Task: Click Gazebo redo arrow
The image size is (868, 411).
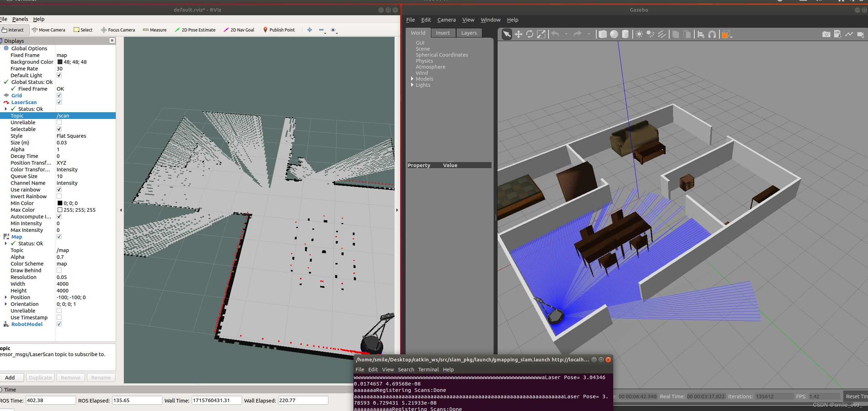Action: 577,34
